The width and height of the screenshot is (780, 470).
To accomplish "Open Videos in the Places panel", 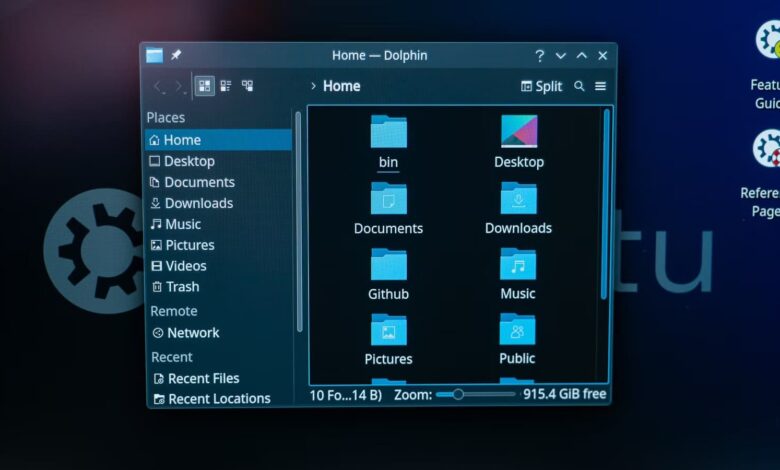I will tap(218, 266).
